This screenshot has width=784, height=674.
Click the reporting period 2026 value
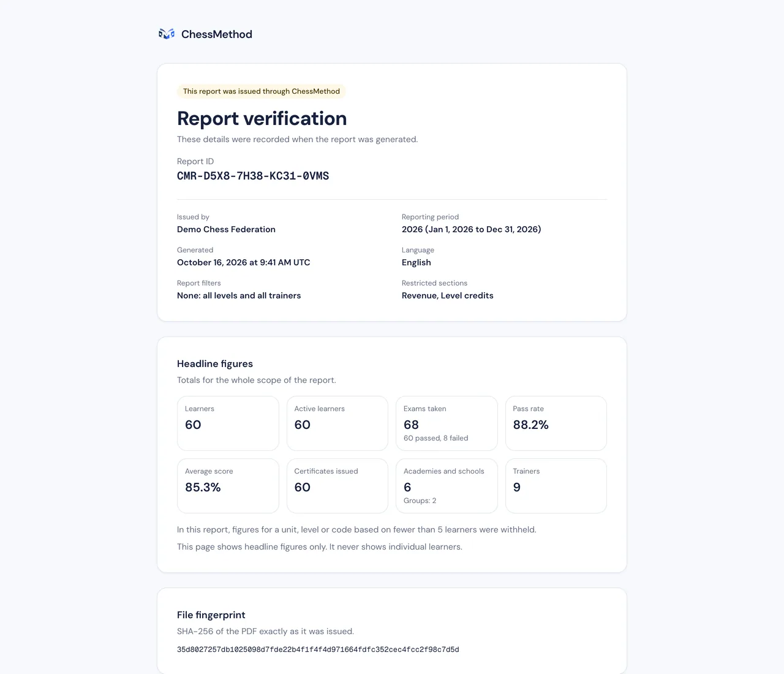[x=471, y=229]
